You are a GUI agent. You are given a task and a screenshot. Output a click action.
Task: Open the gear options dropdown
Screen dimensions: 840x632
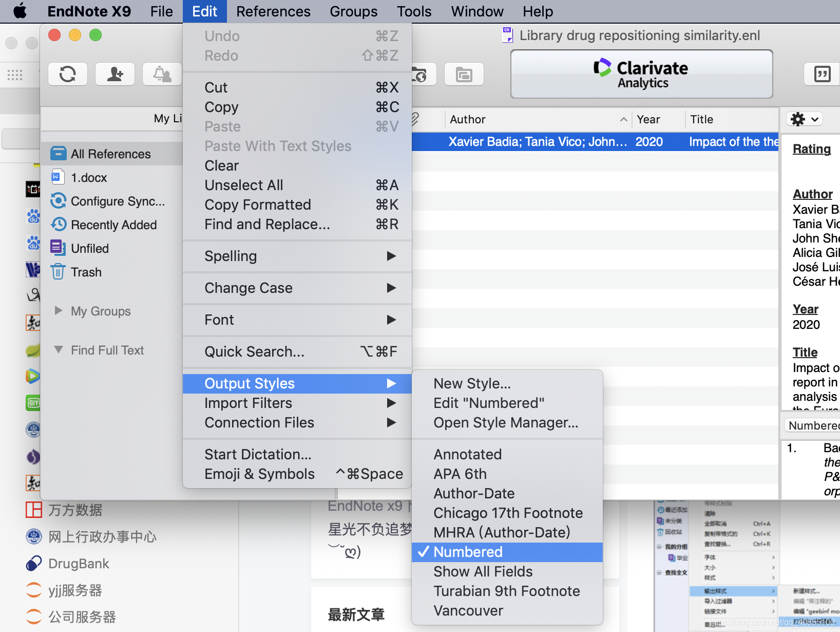805,119
